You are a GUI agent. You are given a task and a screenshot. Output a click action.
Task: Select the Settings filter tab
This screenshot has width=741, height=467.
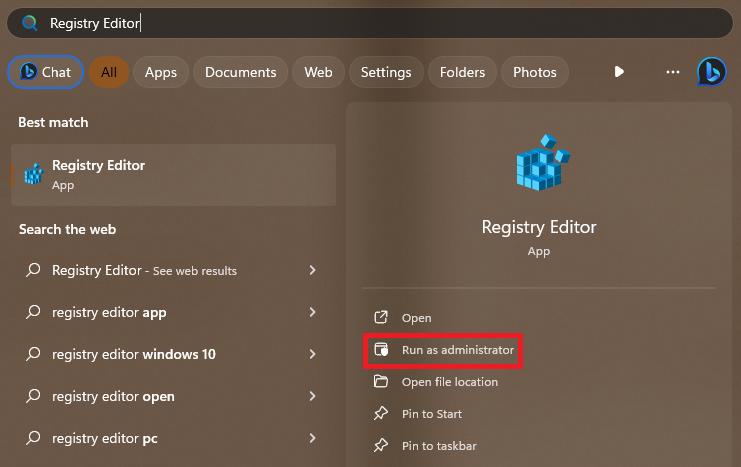pos(385,72)
